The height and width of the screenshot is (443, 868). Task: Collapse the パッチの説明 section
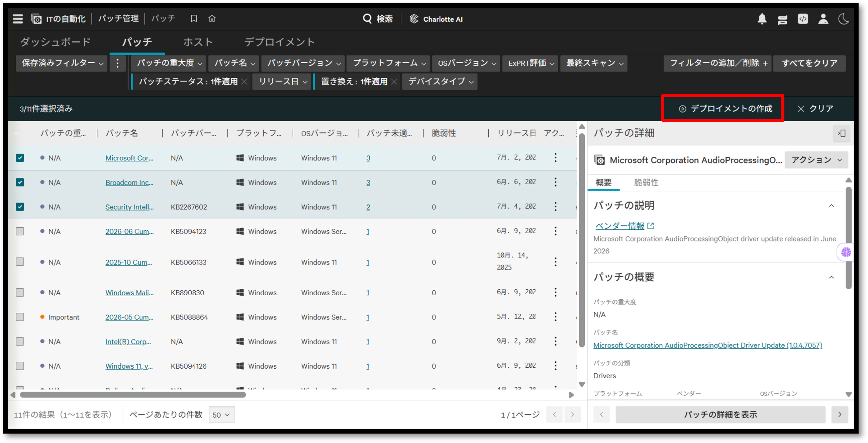[832, 206]
